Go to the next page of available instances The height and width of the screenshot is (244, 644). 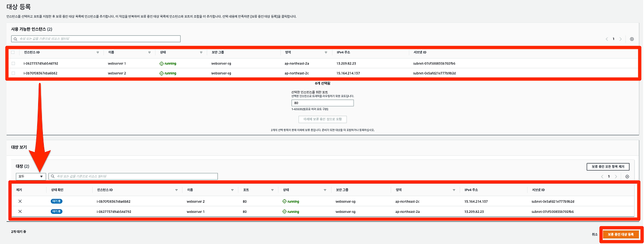pyautogui.click(x=621, y=39)
